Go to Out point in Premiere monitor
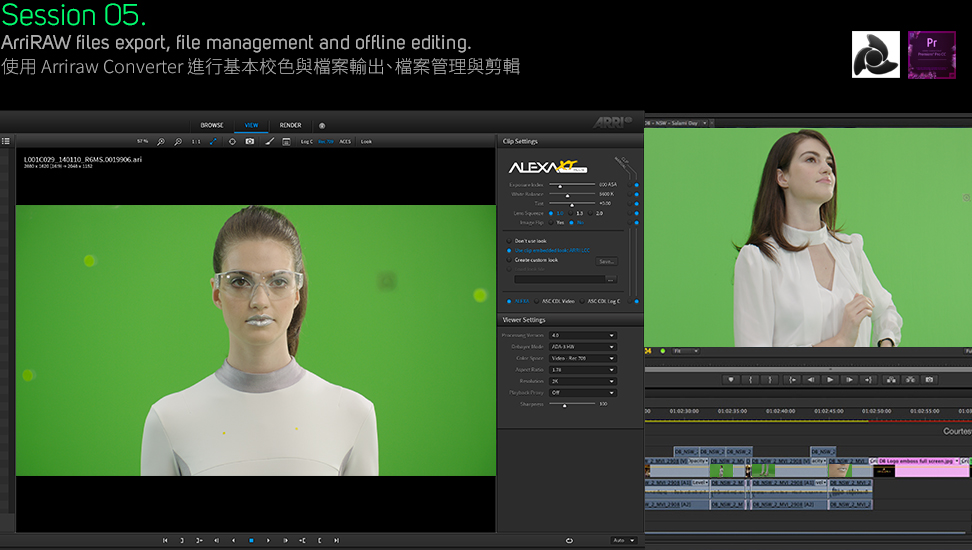Image resolution: width=972 pixels, height=550 pixels. 868,379
